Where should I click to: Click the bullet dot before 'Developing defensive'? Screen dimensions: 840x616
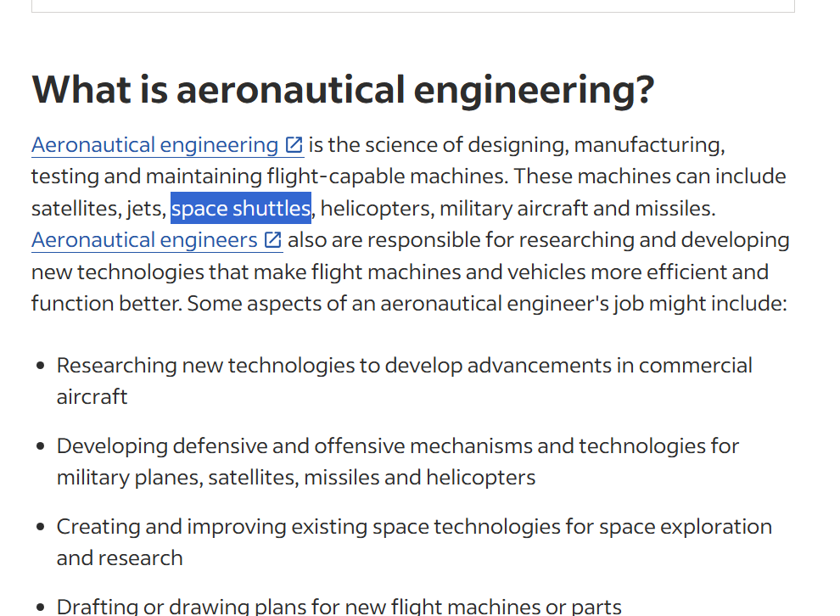[x=40, y=446]
